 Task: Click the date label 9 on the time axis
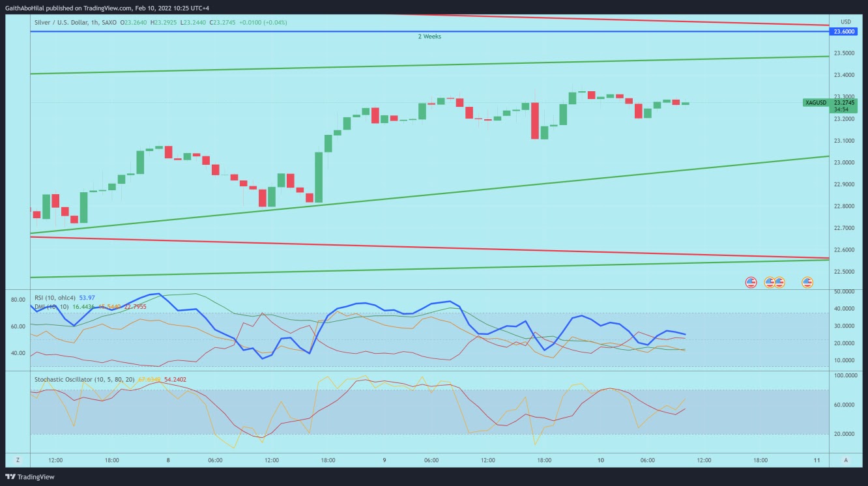[x=384, y=460]
